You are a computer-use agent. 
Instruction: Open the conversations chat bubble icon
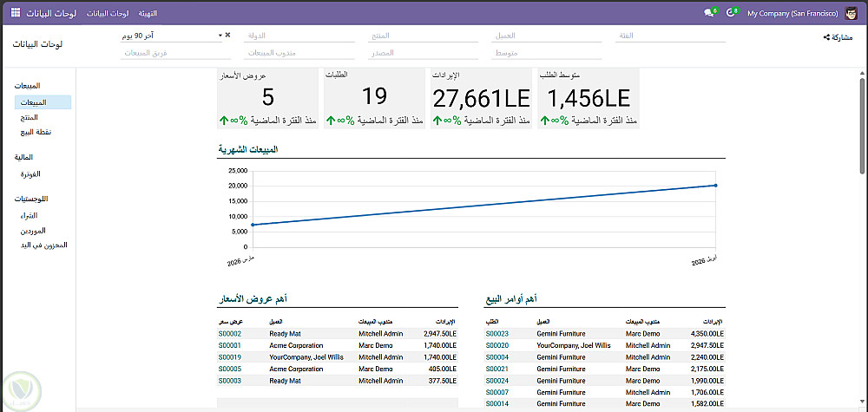pos(708,13)
